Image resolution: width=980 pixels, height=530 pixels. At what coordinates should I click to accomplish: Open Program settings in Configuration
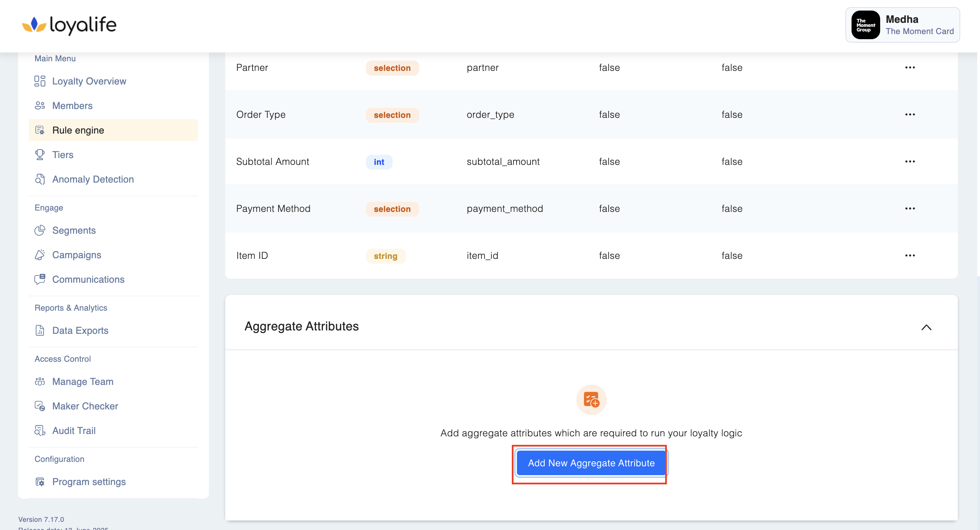click(x=89, y=481)
